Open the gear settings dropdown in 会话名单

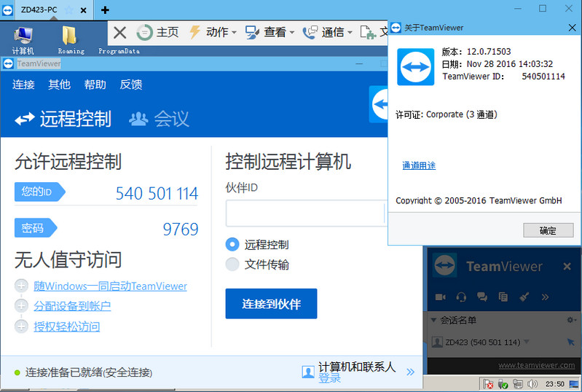coord(571,320)
